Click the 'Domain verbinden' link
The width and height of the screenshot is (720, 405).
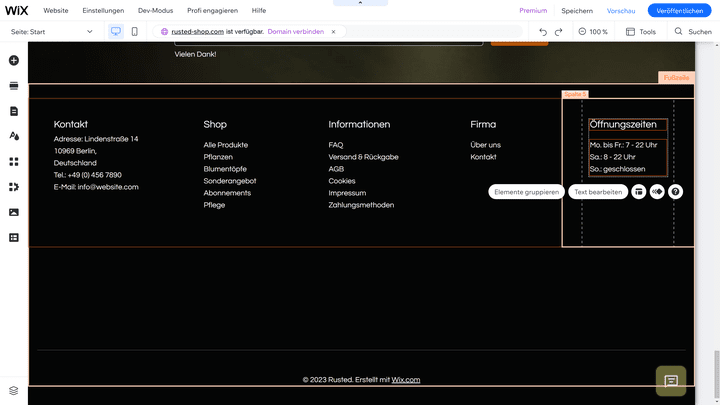pos(295,32)
